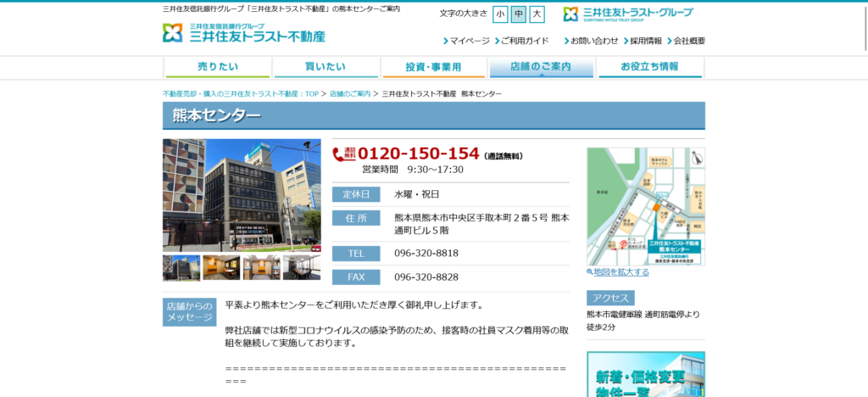Select the 売りたい navigation tab
Screen dimensions: 868x397
218,68
